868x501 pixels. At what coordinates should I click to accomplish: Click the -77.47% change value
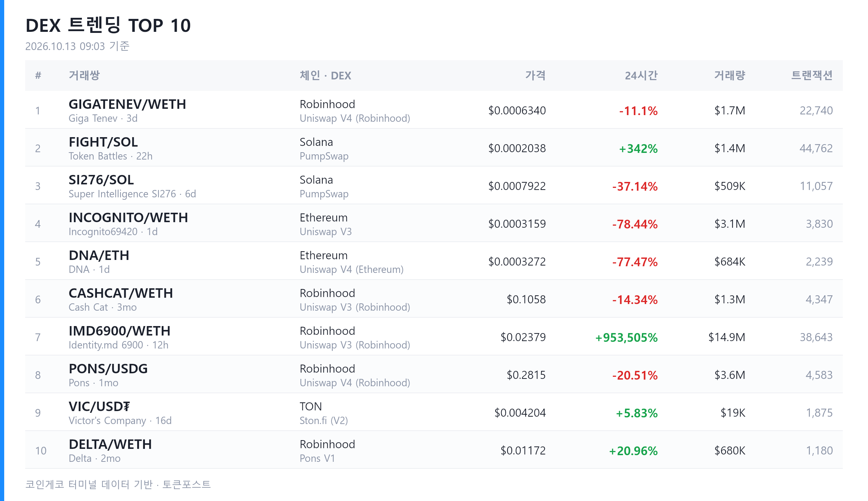click(x=635, y=262)
